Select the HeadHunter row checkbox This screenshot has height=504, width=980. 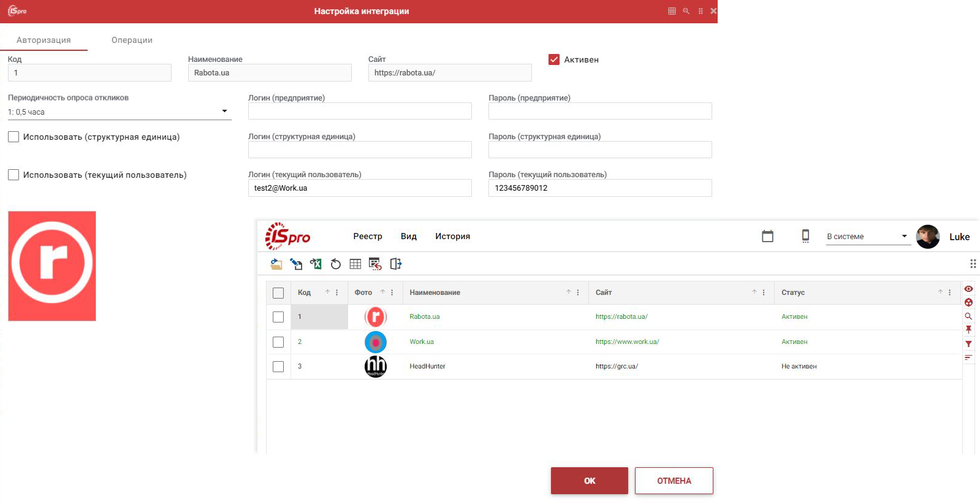coord(278,367)
